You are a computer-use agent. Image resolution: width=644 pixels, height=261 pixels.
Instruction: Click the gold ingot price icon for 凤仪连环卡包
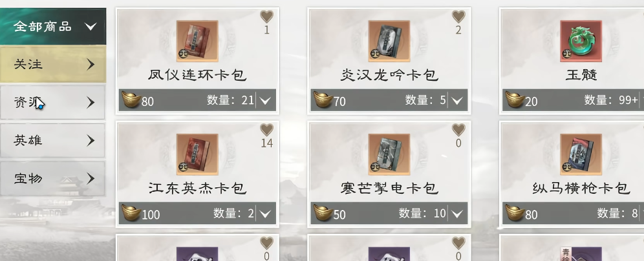coord(131,99)
